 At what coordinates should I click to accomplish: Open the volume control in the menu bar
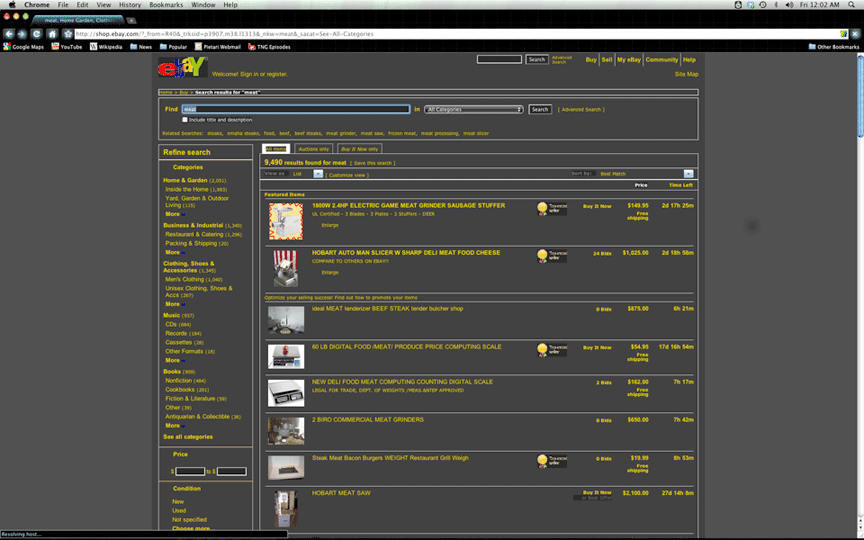(x=789, y=4)
